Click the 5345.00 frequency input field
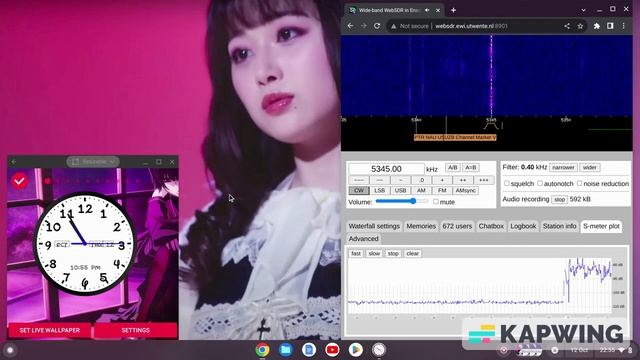This screenshot has height=360, width=640. tap(386, 169)
